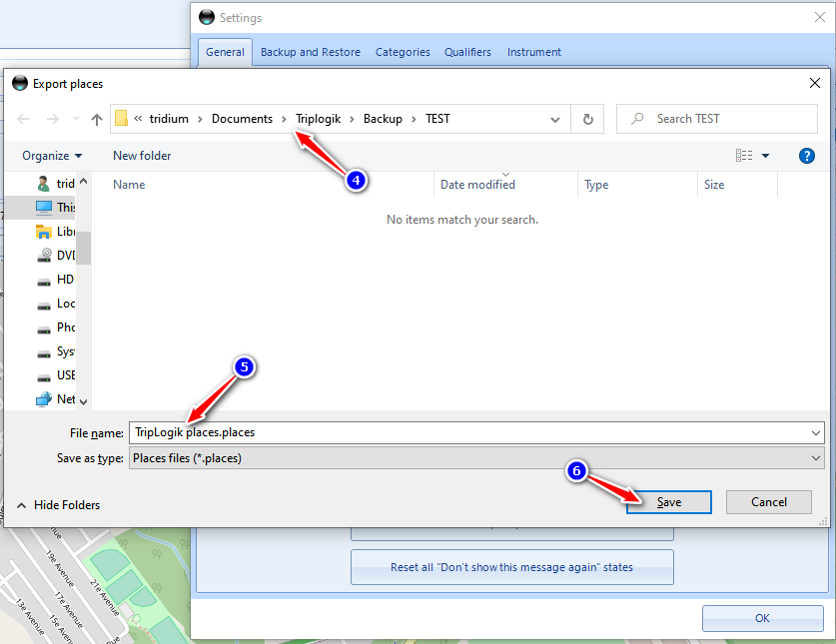836x644 pixels.
Task: Select the Sys drive in navigation tree
Action: [x=56, y=351]
